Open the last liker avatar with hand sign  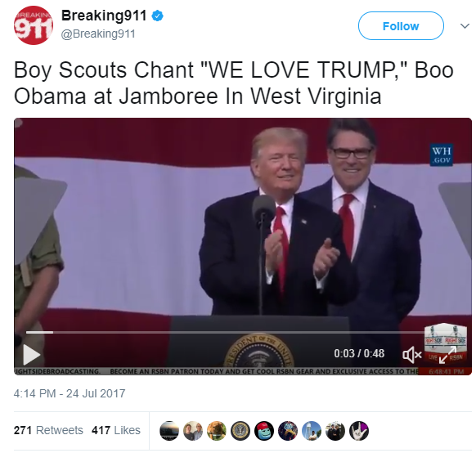click(358, 431)
